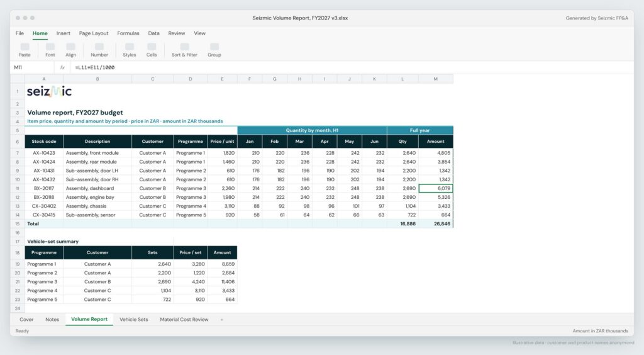Select column A header
This screenshot has height=355, width=644.
point(44,79)
